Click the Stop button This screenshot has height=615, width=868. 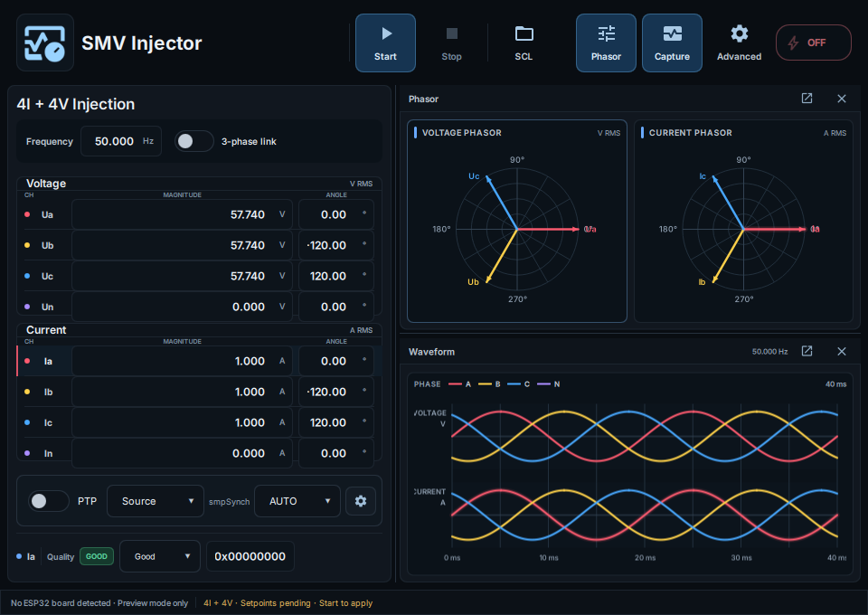452,43
